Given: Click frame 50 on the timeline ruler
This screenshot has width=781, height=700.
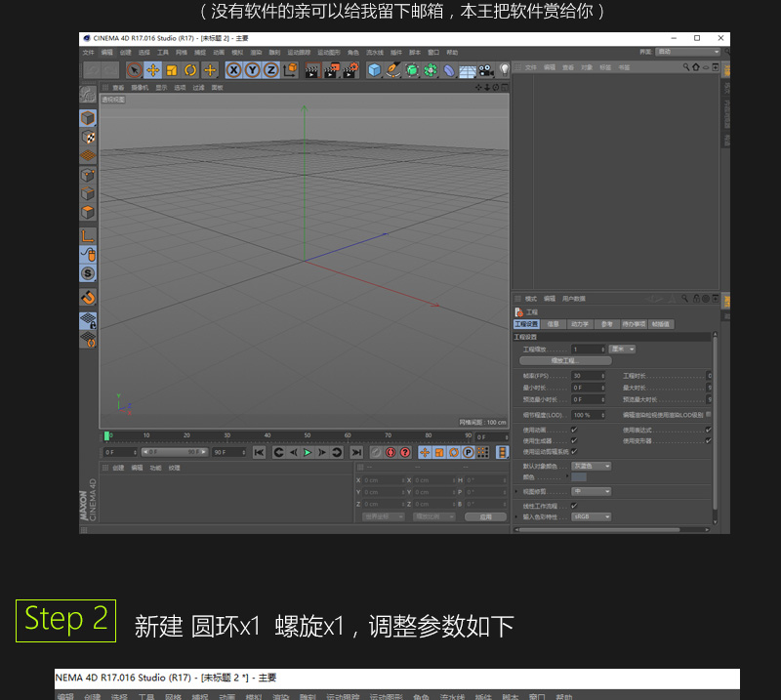Looking at the screenshot, I should 308,436.
